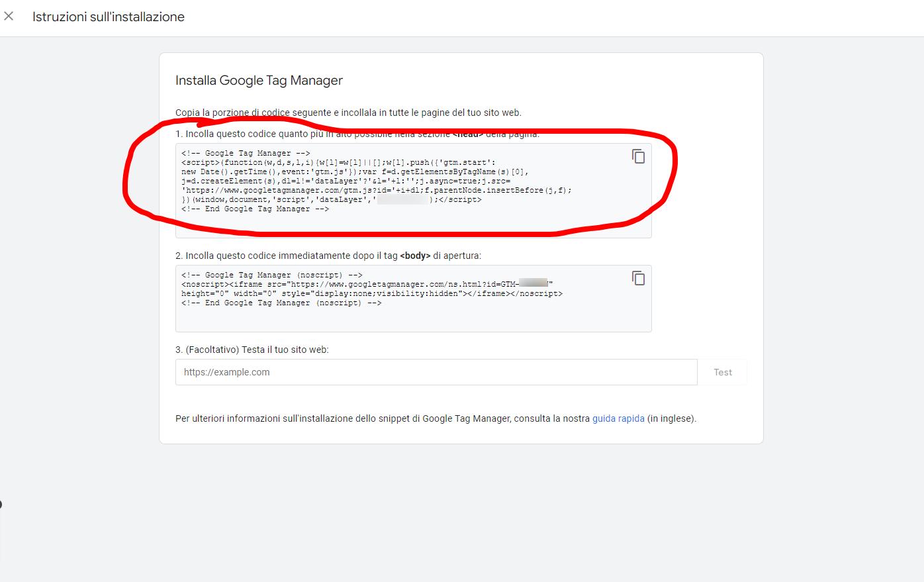Click the End Google Tag Manager comment line
The height and width of the screenshot is (582, 924).
tap(255, 209)
